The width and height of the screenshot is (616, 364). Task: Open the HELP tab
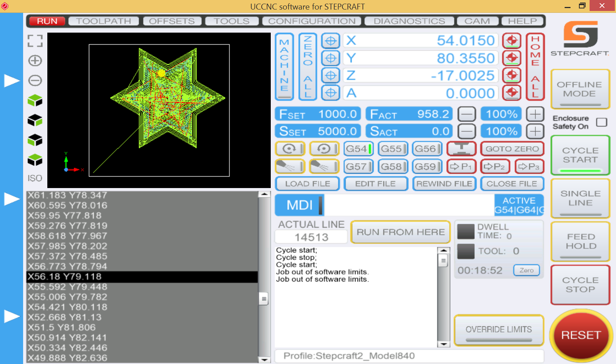pyautogui.click(x=522, y=21)
